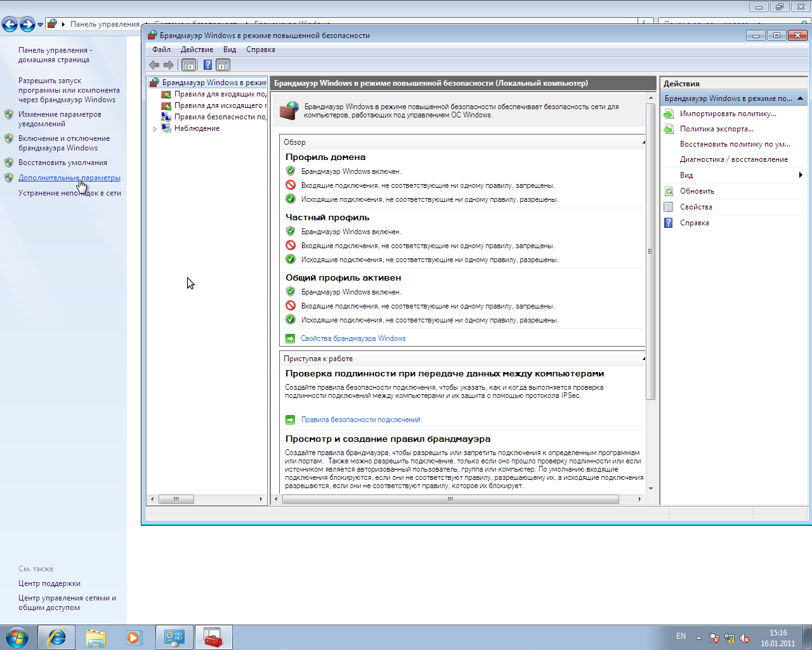
Task: Open the Центр поддержки link
Action: point(49,583)
